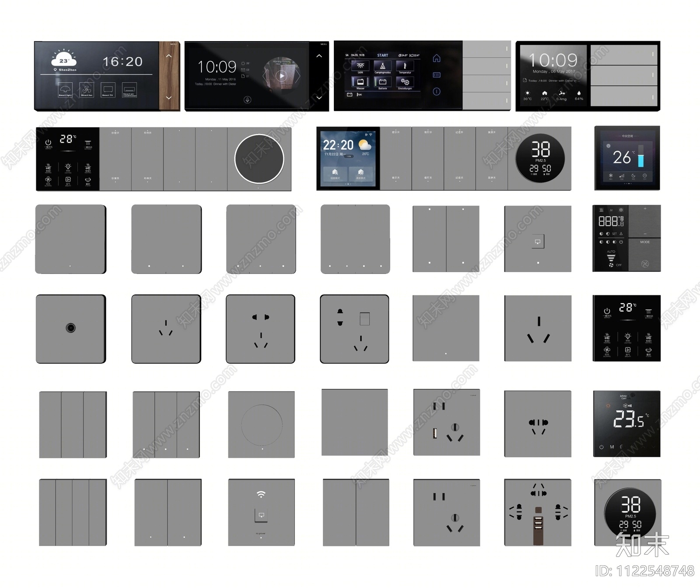Tap up chevron on the 11 May 2016 panel

click(319, 56)
